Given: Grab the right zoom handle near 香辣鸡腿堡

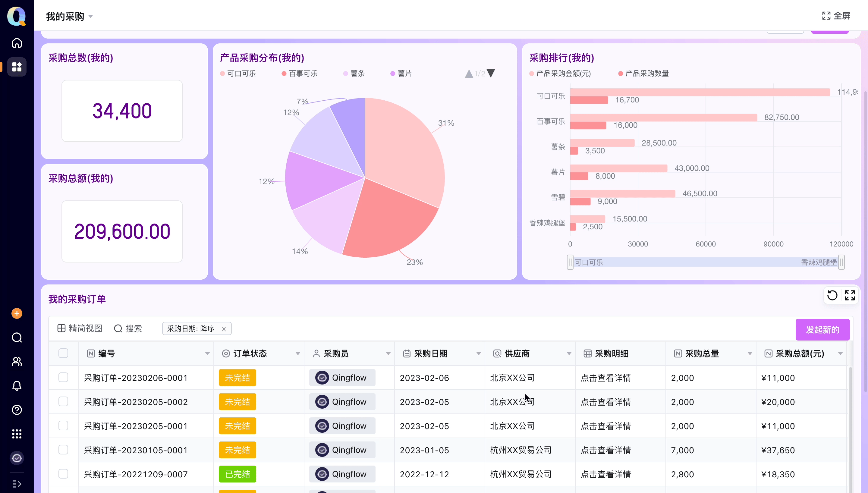Looking at the screenshot, I should (x=841, y=262).
